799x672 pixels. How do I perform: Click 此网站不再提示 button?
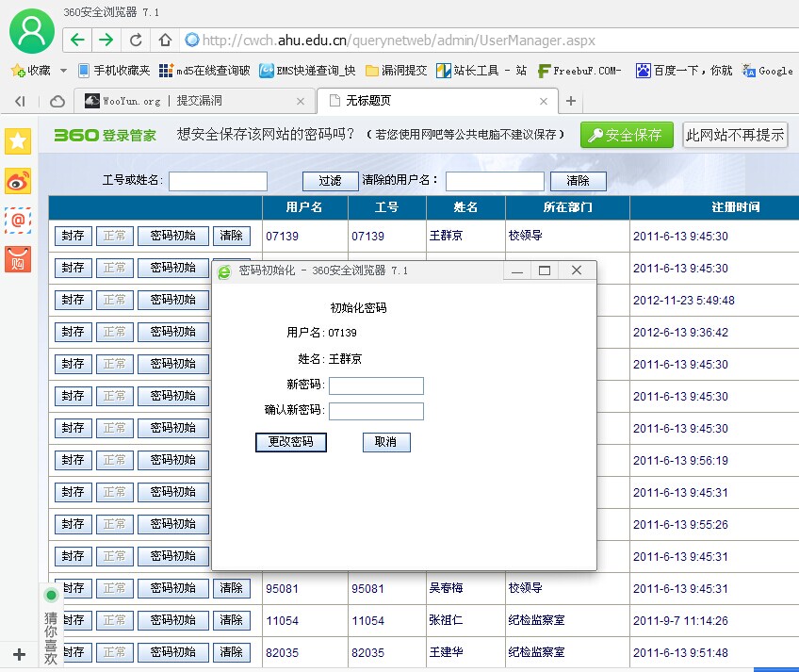(735, 135)
